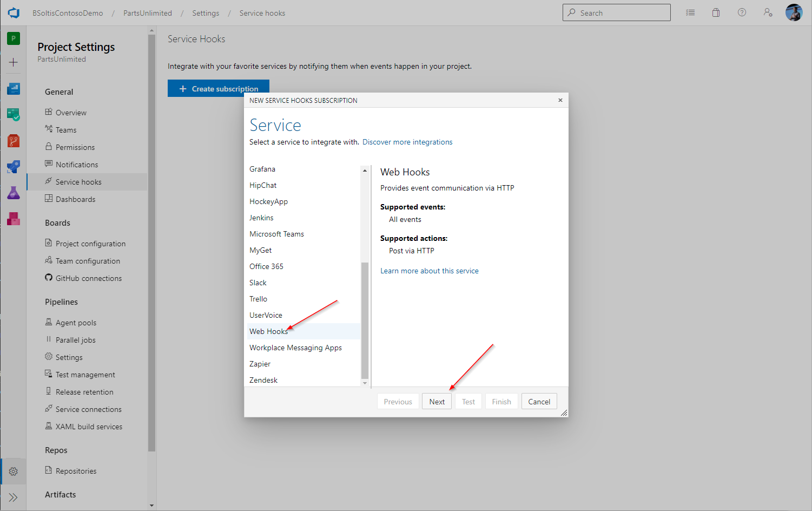This screenshot has width=812, height=511.
Task: Open Test Plans flask icon
Action: (14, 193)
